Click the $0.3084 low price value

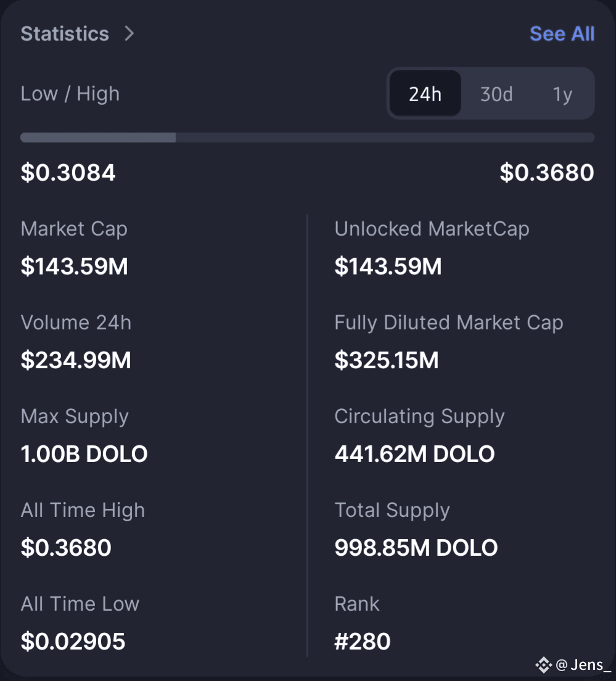click(68, 173)
